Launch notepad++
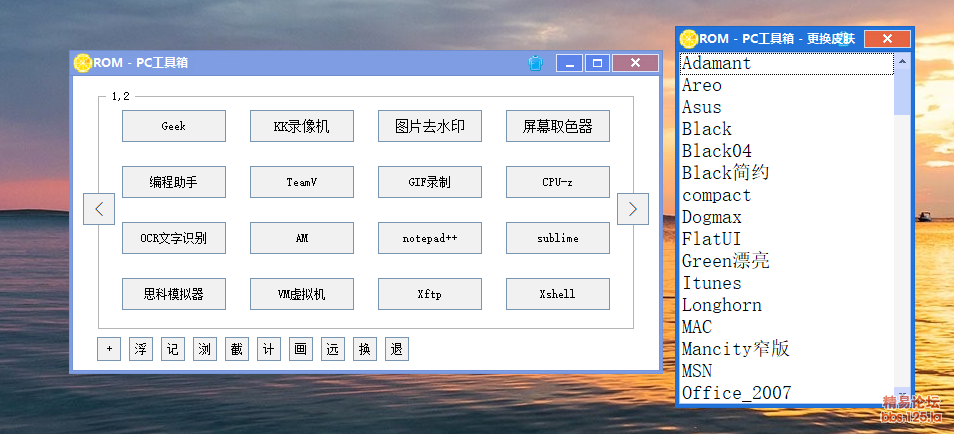 click(430, 238)
